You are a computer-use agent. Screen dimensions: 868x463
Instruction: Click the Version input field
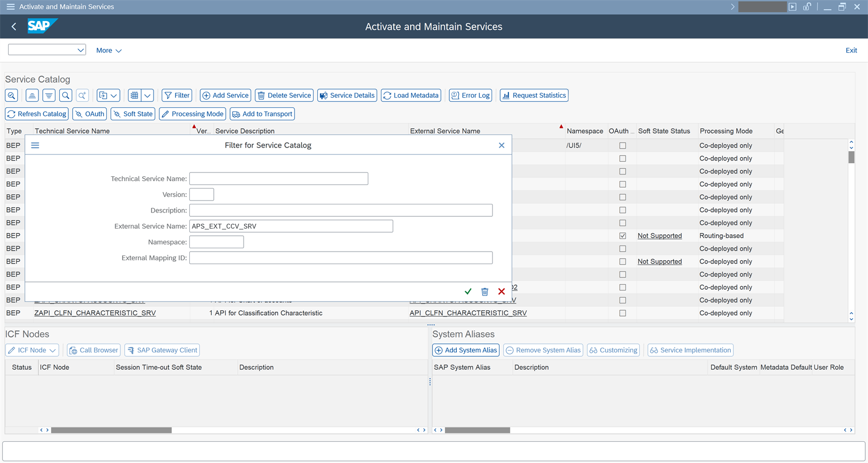[202, 195]
